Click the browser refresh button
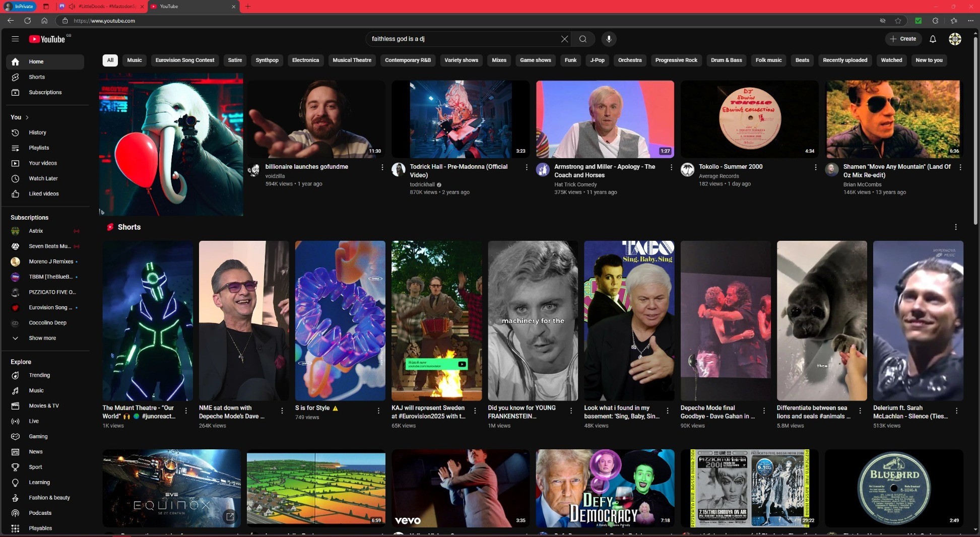The width and height of the screenshot is (980, 537). click(x=28, y=21)
